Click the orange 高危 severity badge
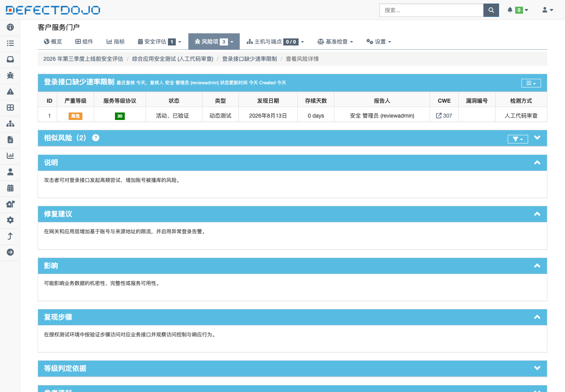The image size is (565, 392). (75, 116)
